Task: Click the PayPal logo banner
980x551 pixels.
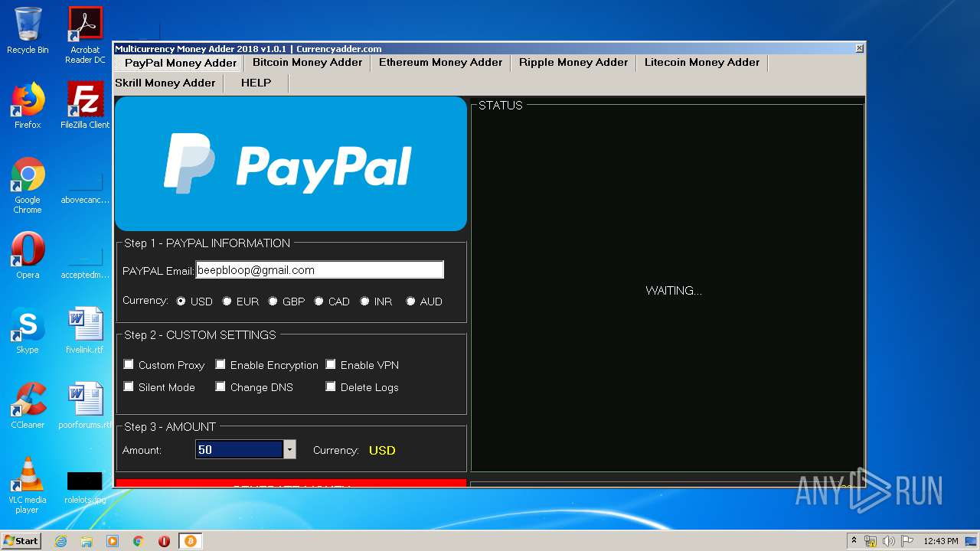Action: pos(291,164)
